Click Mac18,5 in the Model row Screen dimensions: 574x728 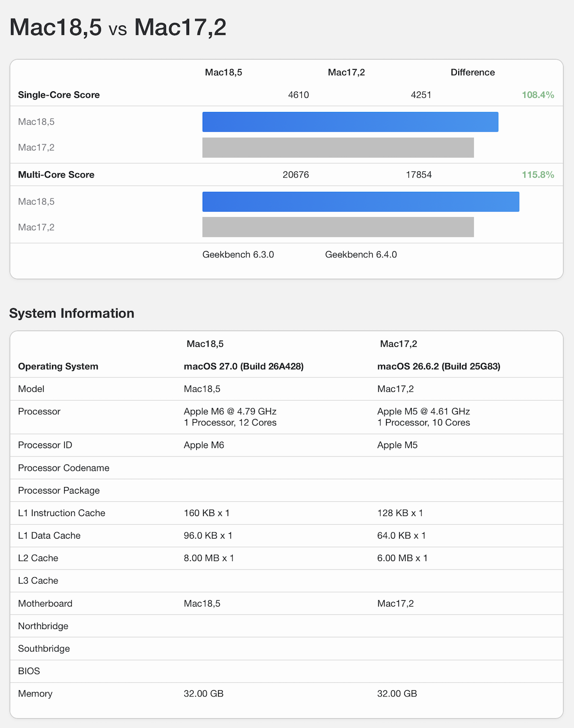click(x=202, y=389)
